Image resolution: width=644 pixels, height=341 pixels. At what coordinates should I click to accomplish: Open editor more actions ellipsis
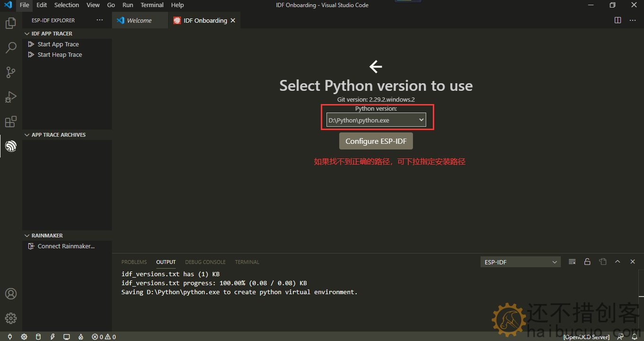[633, 20]
